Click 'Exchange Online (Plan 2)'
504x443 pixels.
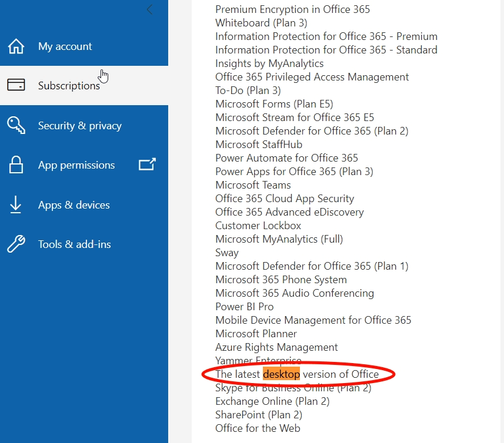click(x=272, y=401)
